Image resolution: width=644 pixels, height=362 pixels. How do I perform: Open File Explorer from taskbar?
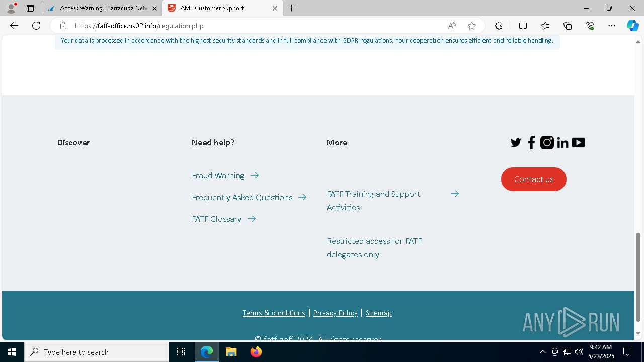[231, 352]
